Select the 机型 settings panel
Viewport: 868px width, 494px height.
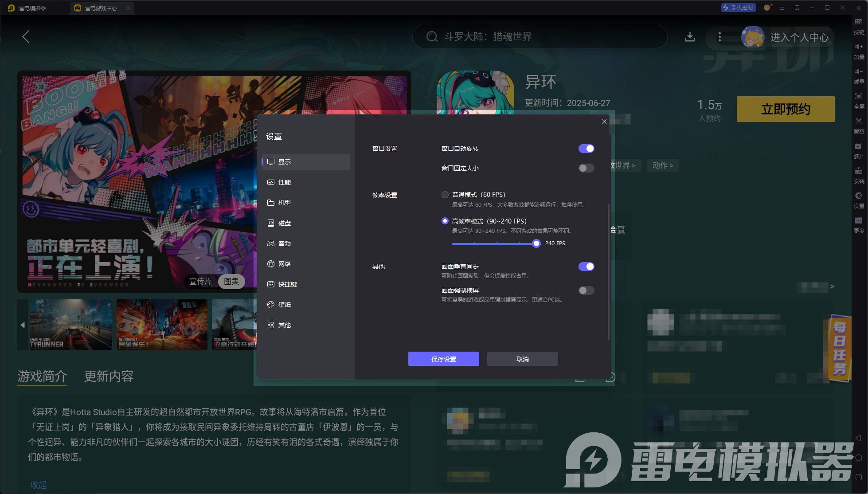click(x=284, y=203)
